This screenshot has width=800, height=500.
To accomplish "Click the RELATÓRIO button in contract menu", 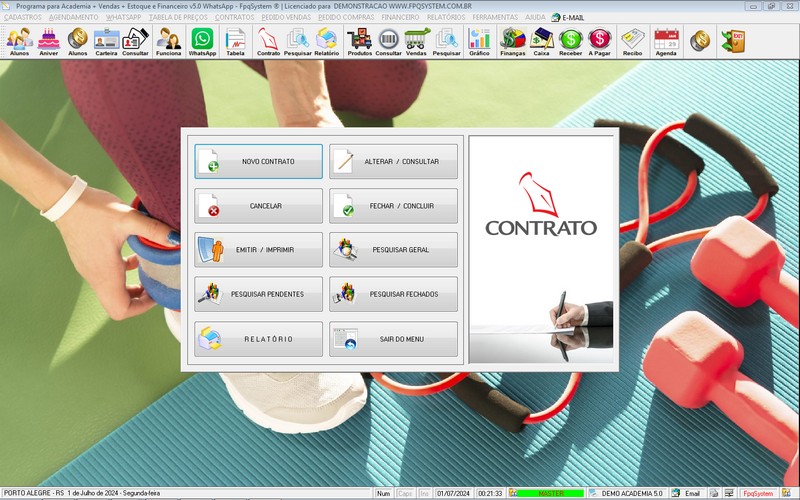I will pyautogui.click(x=259, y=339).
